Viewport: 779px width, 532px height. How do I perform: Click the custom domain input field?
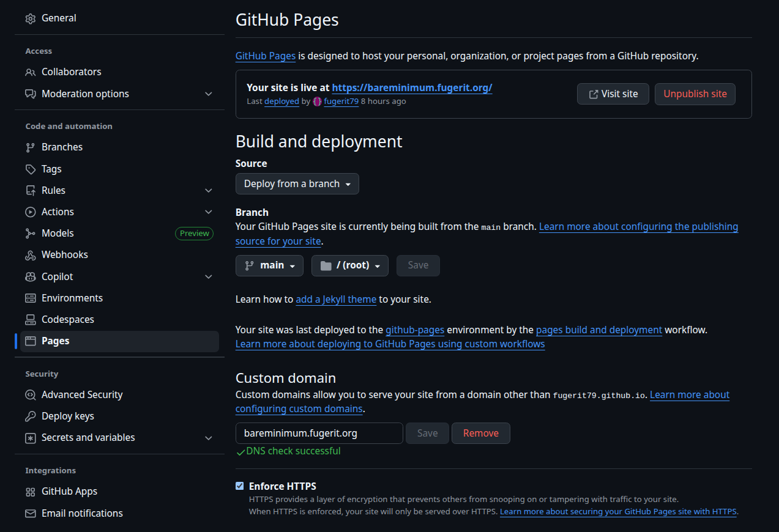(319, 433)
